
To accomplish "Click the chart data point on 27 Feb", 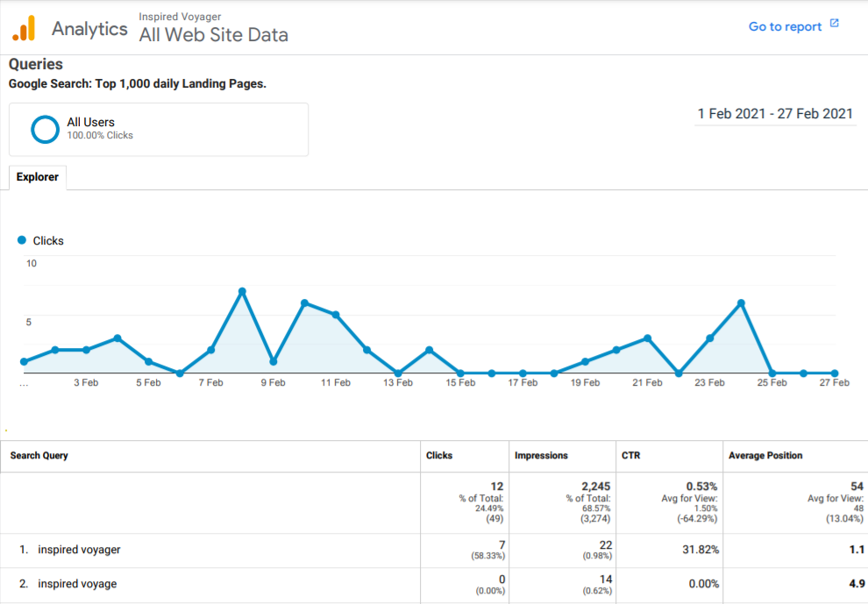I will [x=834, y=373].
